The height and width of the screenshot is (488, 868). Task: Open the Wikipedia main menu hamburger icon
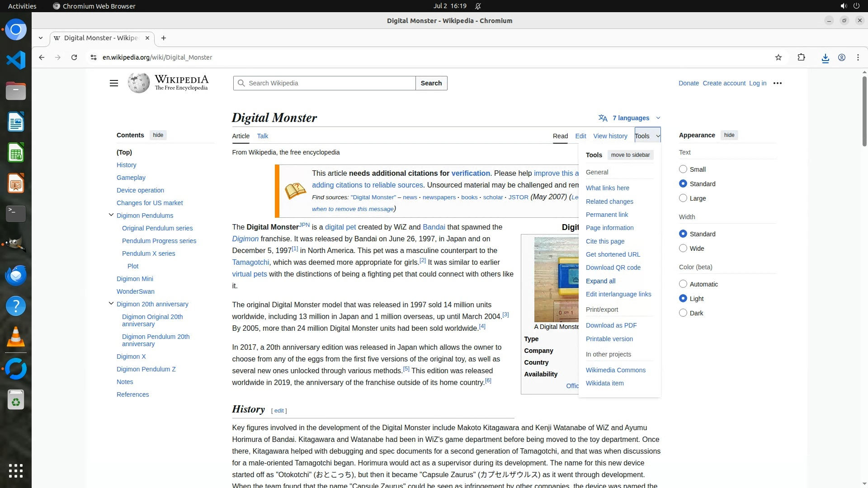[x=114, y=83]
